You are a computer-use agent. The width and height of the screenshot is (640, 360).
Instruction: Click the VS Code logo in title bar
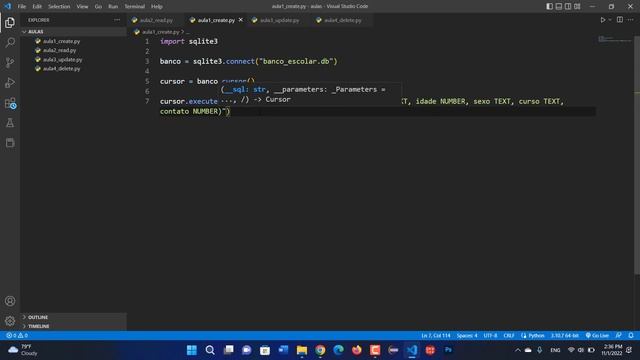click(8, 6)
